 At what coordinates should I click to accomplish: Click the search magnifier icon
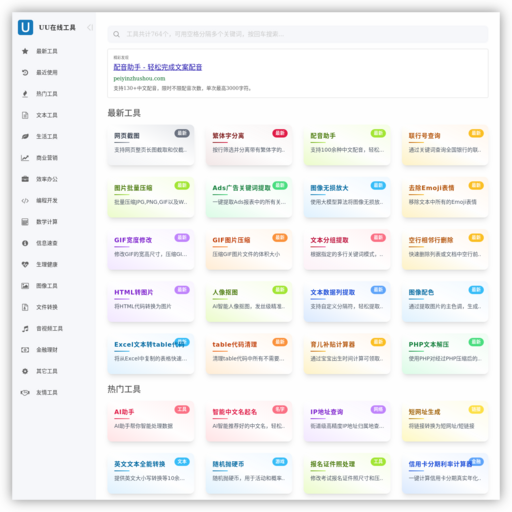[116, 34]
